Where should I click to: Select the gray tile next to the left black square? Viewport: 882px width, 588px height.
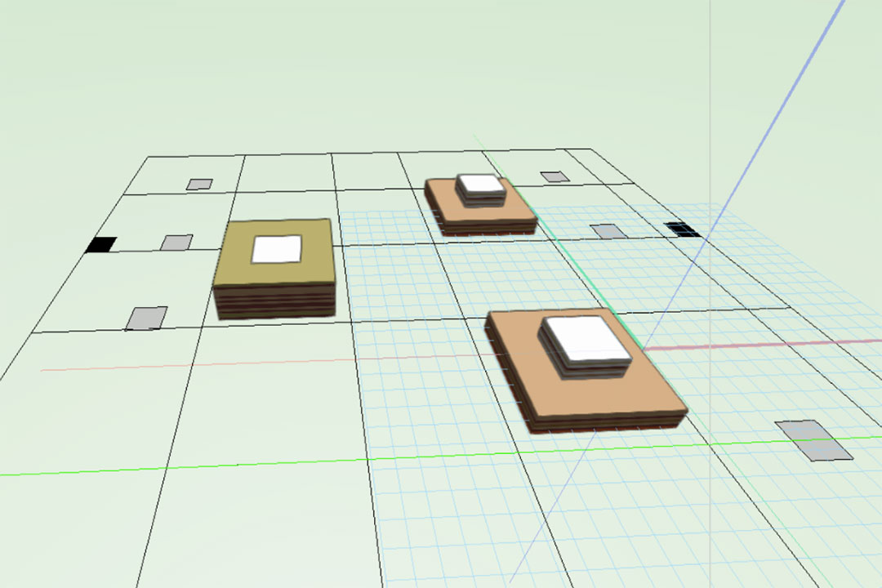tap(176, 243)
